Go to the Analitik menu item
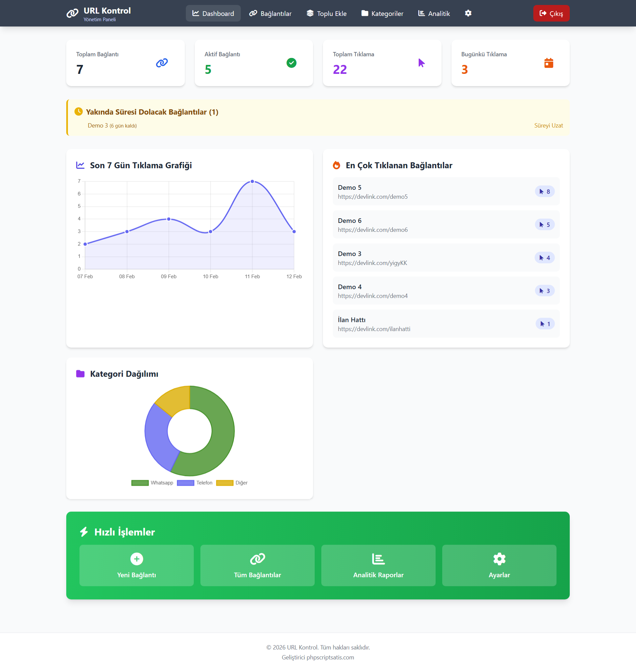Image resolution: width=636 pixels, height=672 pixels. [434, 13]
